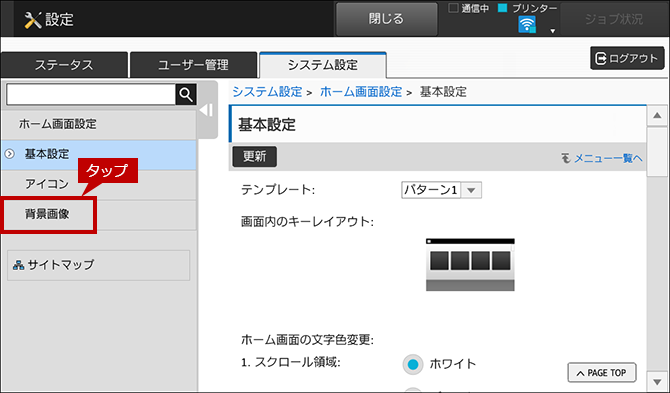Switch to the ステータス tab

pyautogui.click(x=64, y=65)
